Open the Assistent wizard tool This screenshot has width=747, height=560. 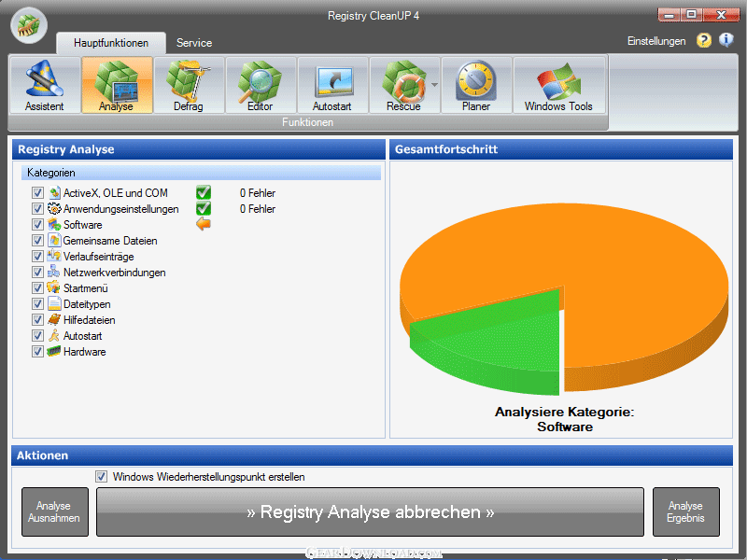[x=44, y=85]
